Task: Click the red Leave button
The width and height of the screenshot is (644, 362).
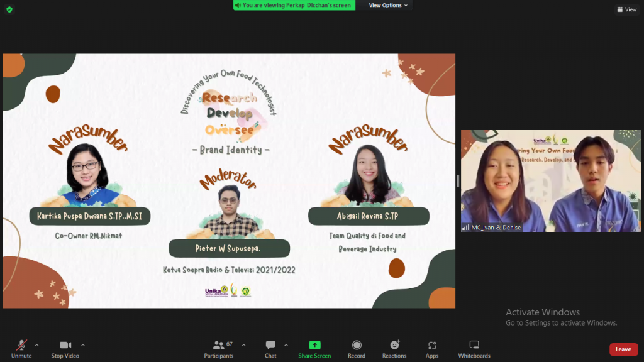Action: (x=623, y=349)
